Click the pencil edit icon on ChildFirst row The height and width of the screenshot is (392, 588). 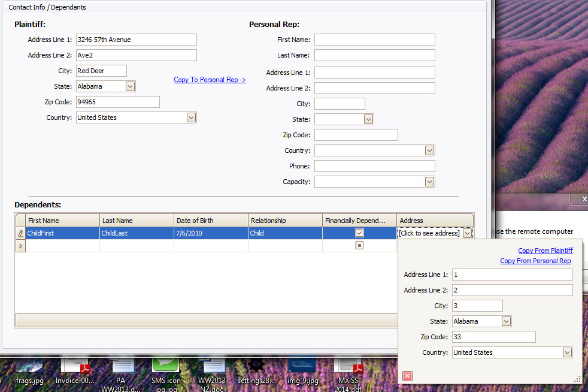(x=20, y=233)
